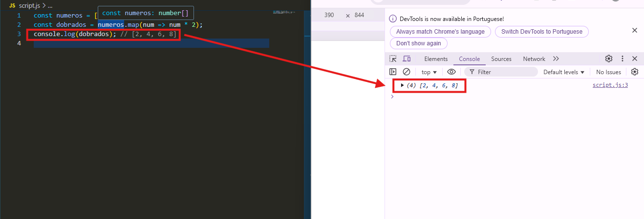
Task: Focus the console Filter input field
Action: 501,72
